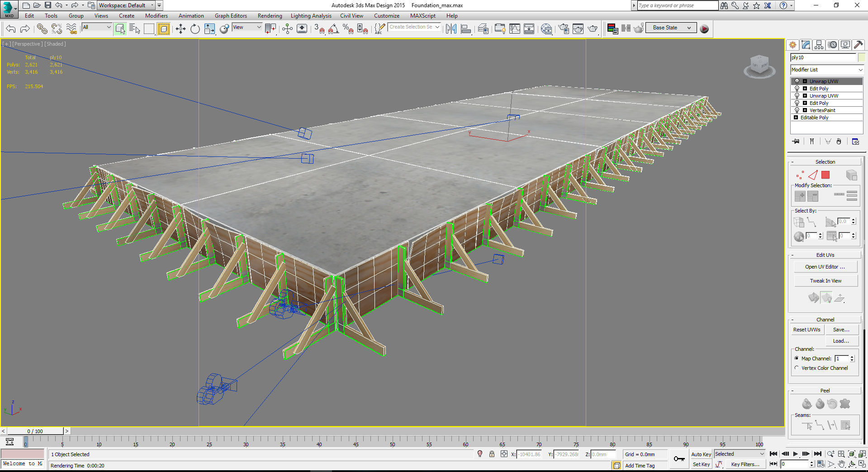The image size is (868, 472).
Task: Select Polygon sub-object mode icon
Action: point(825,175)
